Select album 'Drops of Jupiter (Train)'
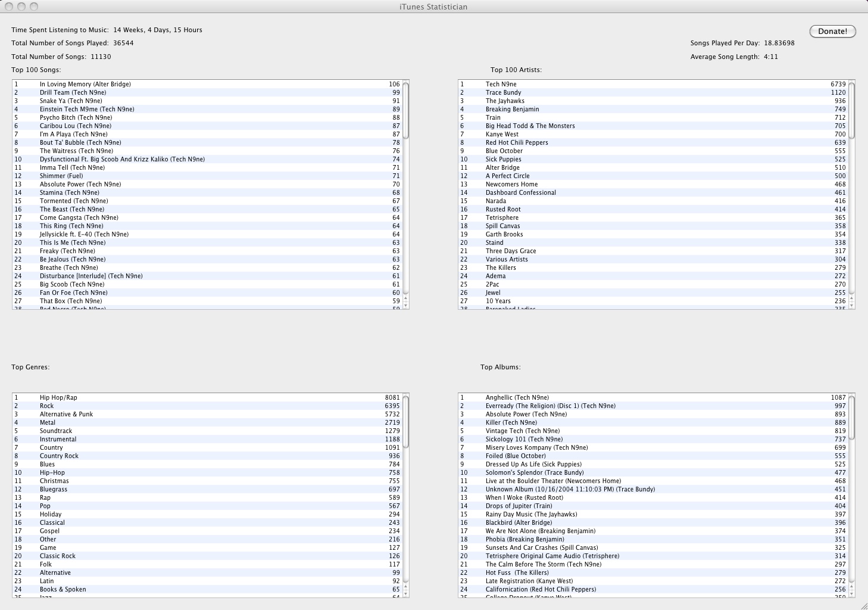Viewport: 868px width, 610px height. point(653,506)
